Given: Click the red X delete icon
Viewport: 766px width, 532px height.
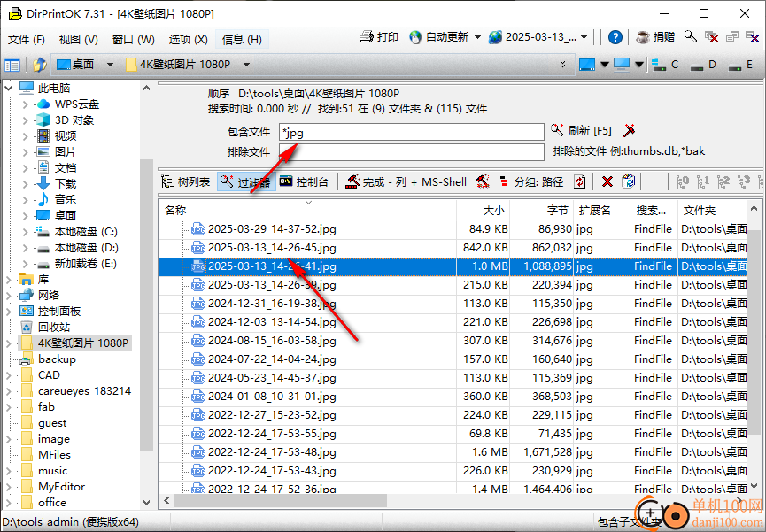Looking at the screenshot, I should click(x=607, y=181).
